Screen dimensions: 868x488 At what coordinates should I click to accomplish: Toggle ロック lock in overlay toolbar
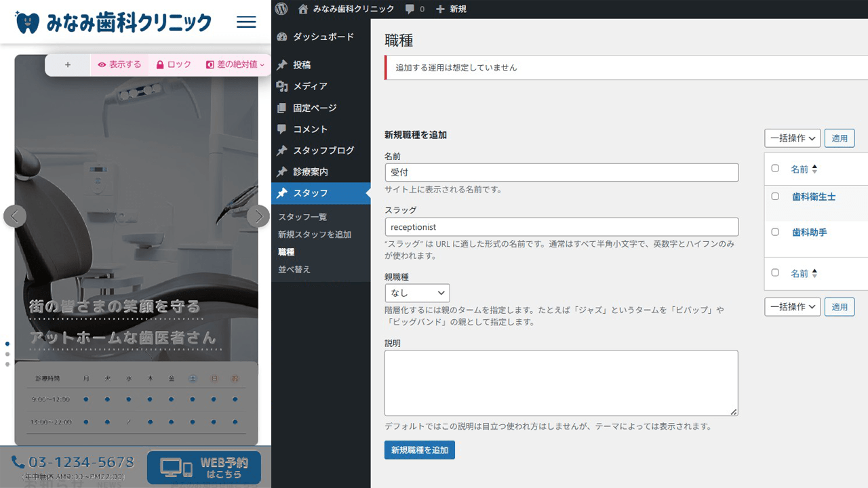(174, 65)
